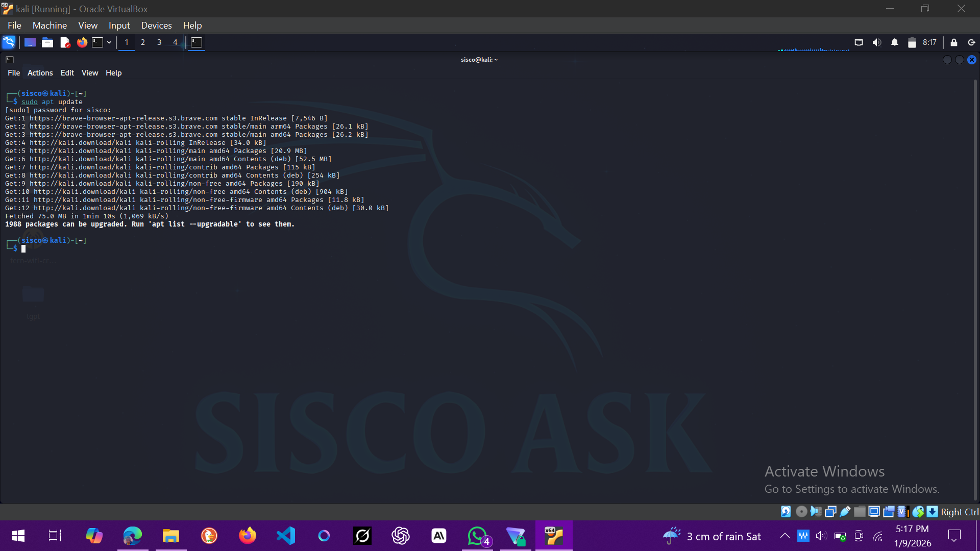Open the terminal's View menu
This screenshot has height=551, width=980.
click(x=90, y=73)
